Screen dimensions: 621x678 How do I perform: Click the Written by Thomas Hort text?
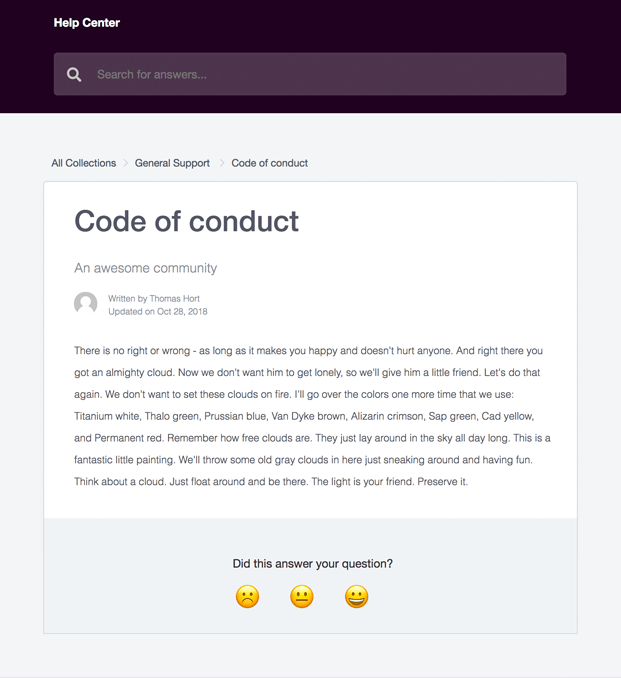[x=154, y=298]
